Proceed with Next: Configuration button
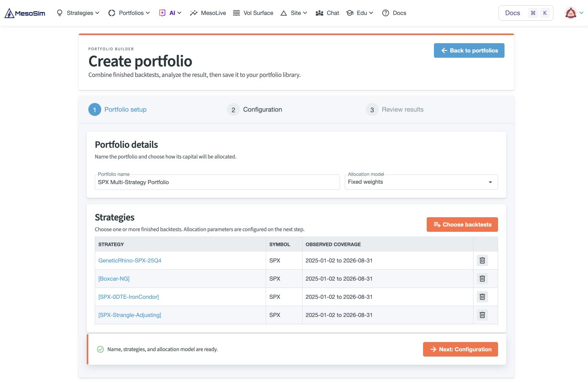Image resolution: width=588 pixels, height=382 pixels. [460, 349]
